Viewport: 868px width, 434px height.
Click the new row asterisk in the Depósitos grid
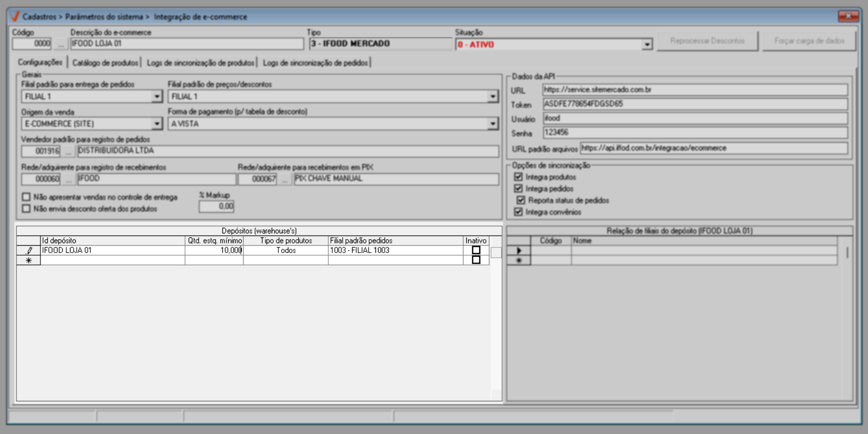(29, 260)
